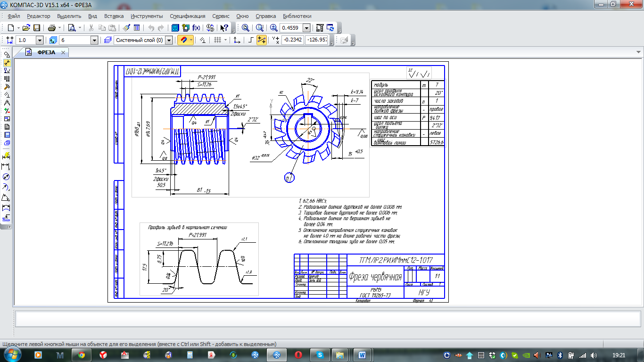Select the auto dimension lightning icon
The height and width of the screenshot is (362, 644).
click(6, 156)
